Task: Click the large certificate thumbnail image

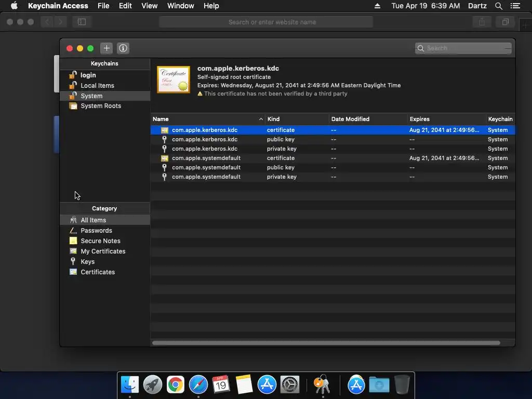Action: pyautogui.click(x=174, y=79)
